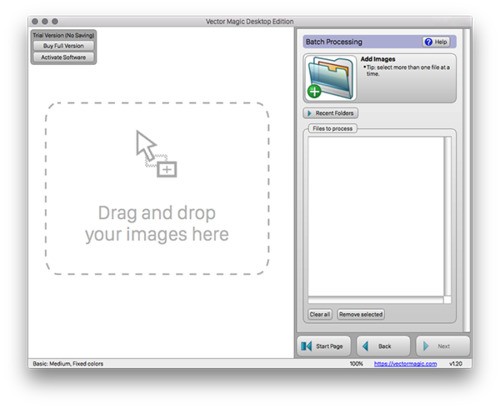The height and width of the screenshot is (408, 500).
Task: Clear all files to process
Action: coord(320,314)
